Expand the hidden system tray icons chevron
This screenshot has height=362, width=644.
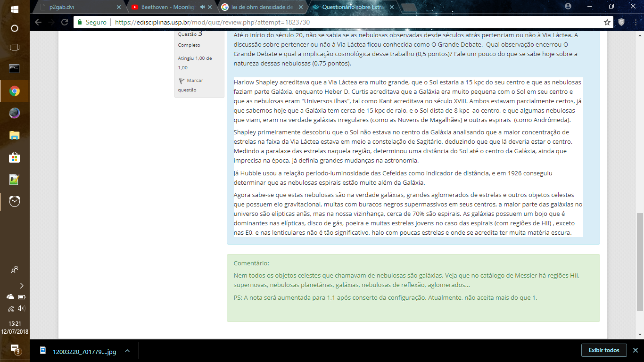click(22, 285)
